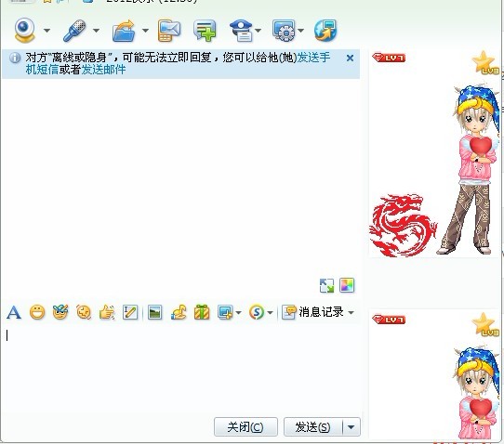Click the window shake icon

(84, 312)
